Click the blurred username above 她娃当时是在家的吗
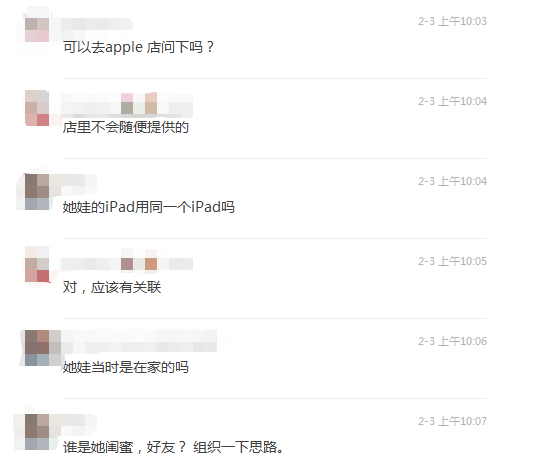The width and height of the screenshot is (542, 463). click(x=139, y=341)
